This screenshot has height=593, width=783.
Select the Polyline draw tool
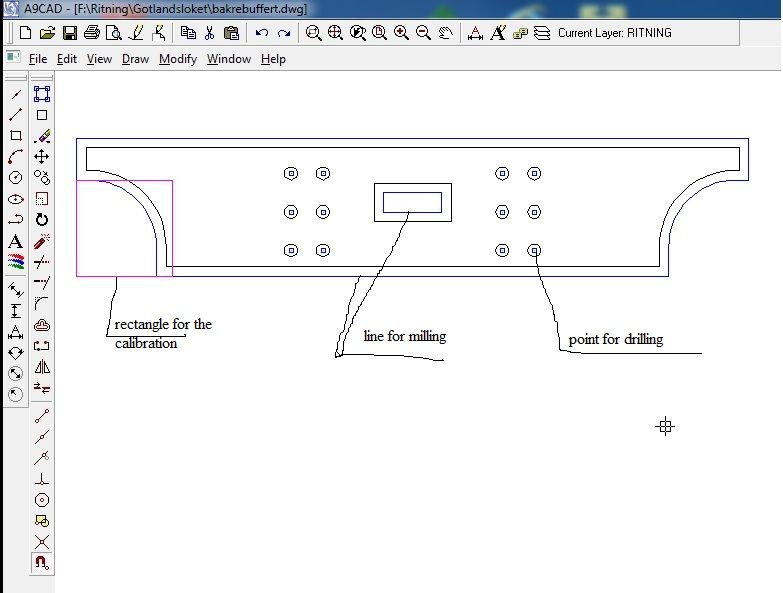click(16, 220)
